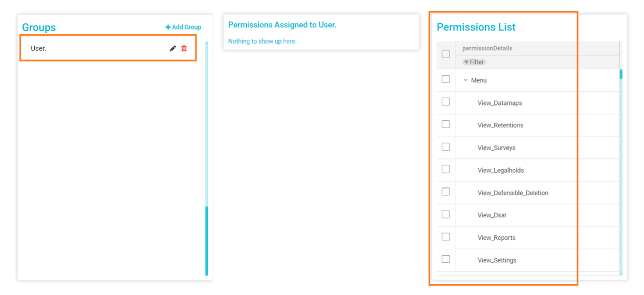The width and height of the screenshot is (644, 295).
Task: Check the View_Reports checkbox
Action: click(x=446, y=237)
